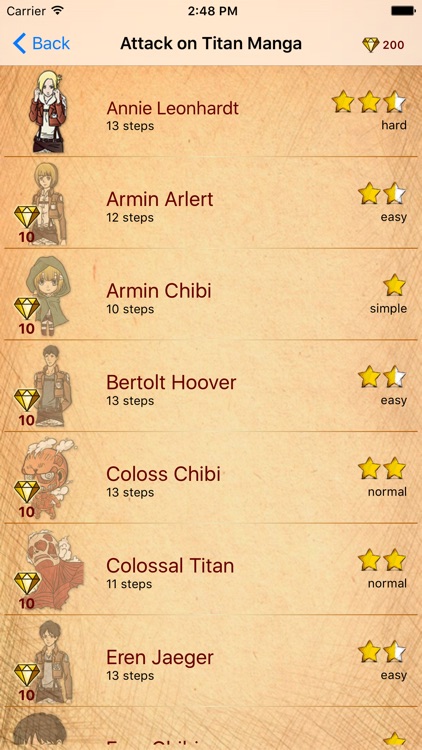Tap the gem icon on Colossal Titan
422x750 pixels.
(x=27, y=583)
